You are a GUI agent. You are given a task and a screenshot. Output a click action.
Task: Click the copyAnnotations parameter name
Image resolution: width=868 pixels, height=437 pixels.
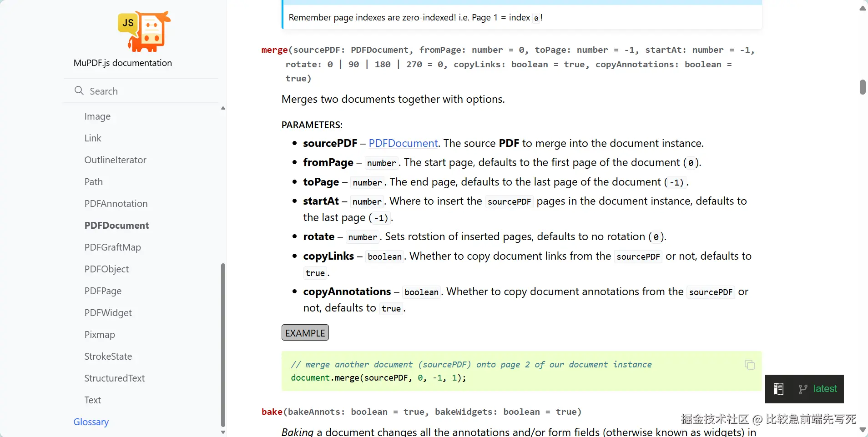pyautogui.click(x=347, y=291)
